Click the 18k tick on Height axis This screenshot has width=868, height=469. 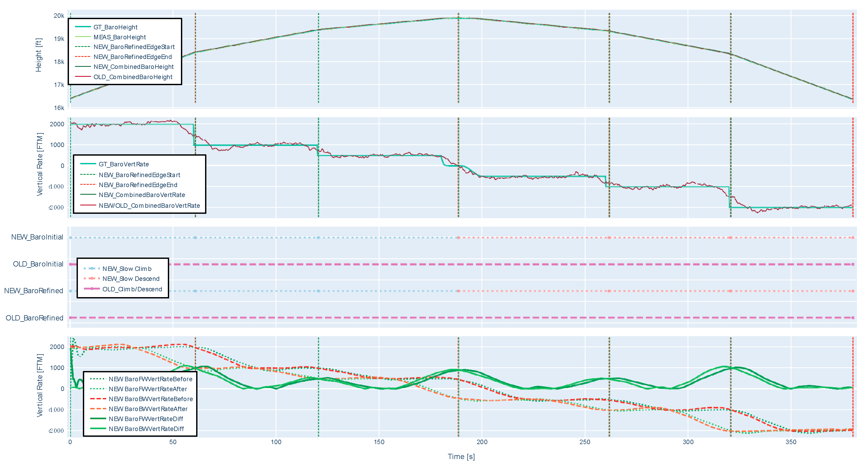coord(59,62)
